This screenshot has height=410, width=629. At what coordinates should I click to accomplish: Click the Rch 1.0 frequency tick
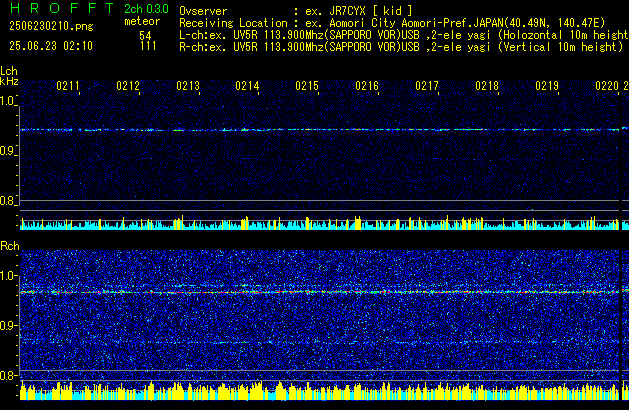click(8, 276)
